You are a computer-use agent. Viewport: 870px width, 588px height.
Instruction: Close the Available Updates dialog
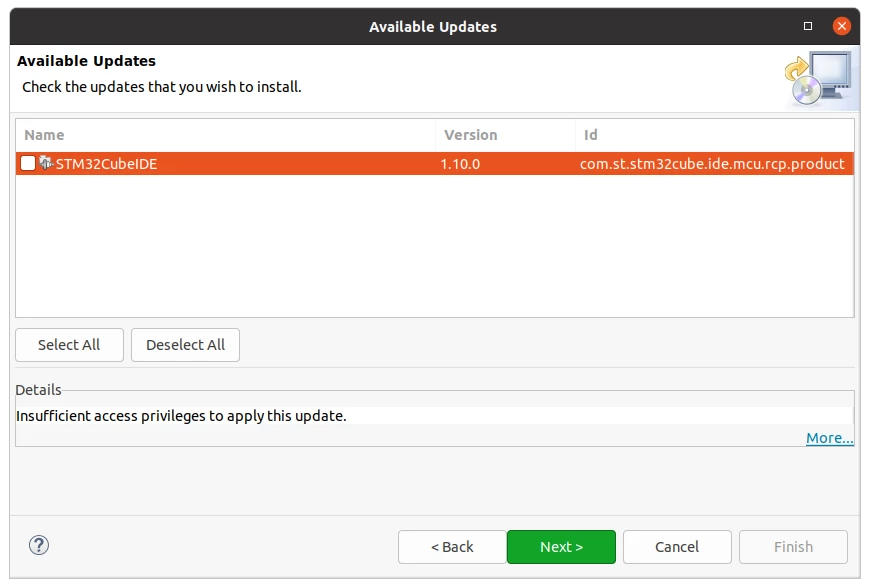pyautogui.click(x=842, y=26)
